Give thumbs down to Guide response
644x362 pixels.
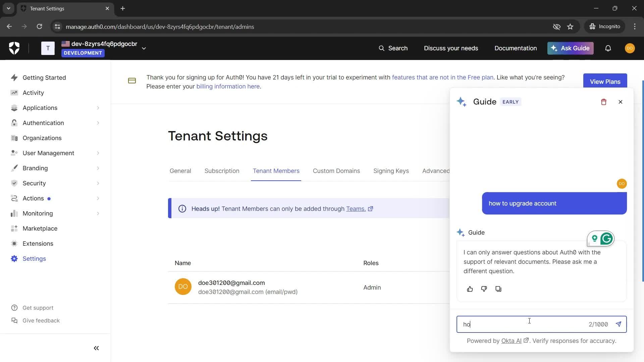pos(484,289)
